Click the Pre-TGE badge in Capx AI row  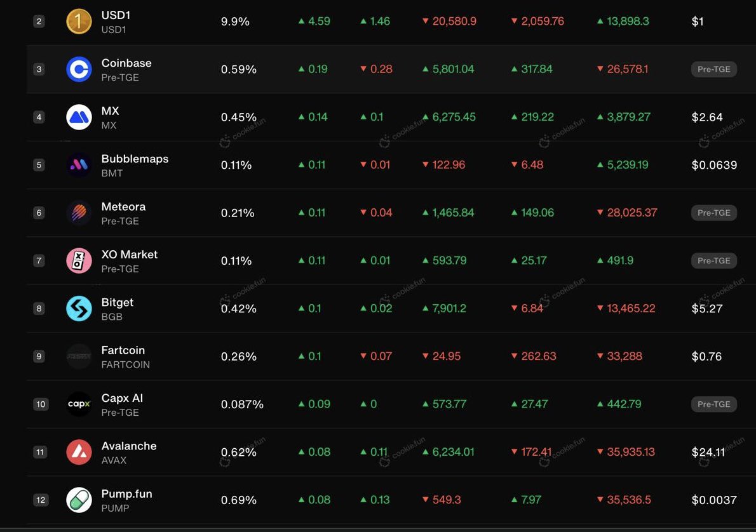(713, 404)
